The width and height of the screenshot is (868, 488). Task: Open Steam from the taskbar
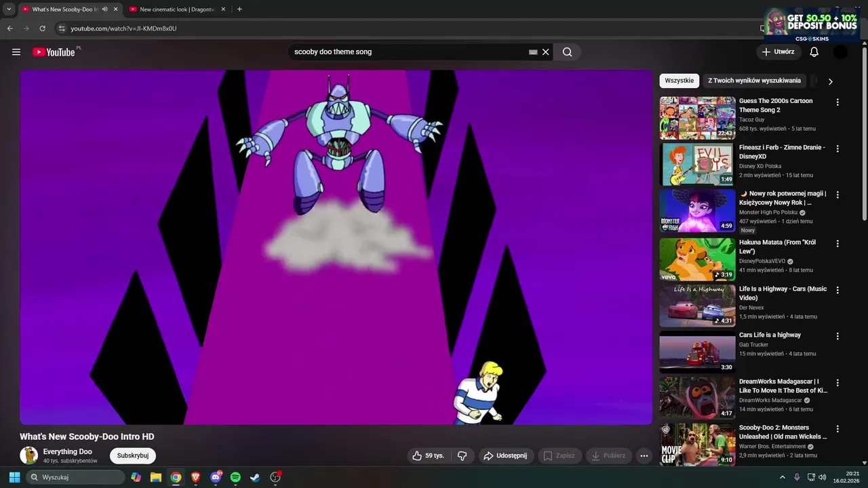[255, 477]
